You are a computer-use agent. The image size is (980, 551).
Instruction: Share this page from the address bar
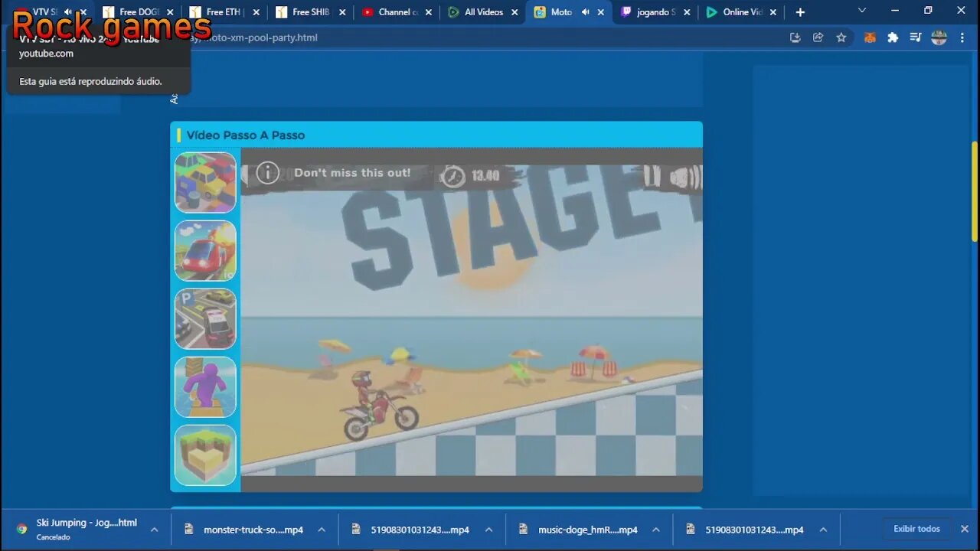coord(818,37)
